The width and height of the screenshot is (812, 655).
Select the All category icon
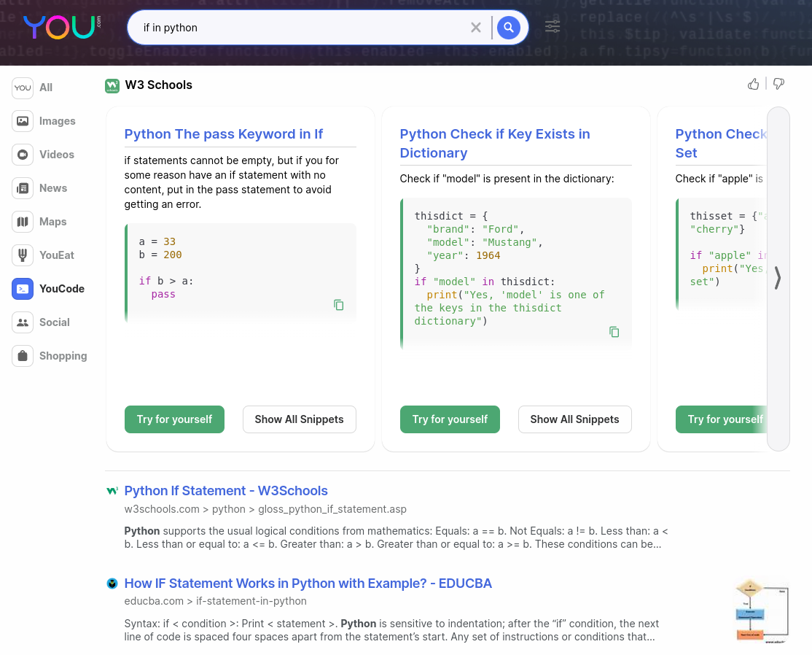click(x=23, y=88)
